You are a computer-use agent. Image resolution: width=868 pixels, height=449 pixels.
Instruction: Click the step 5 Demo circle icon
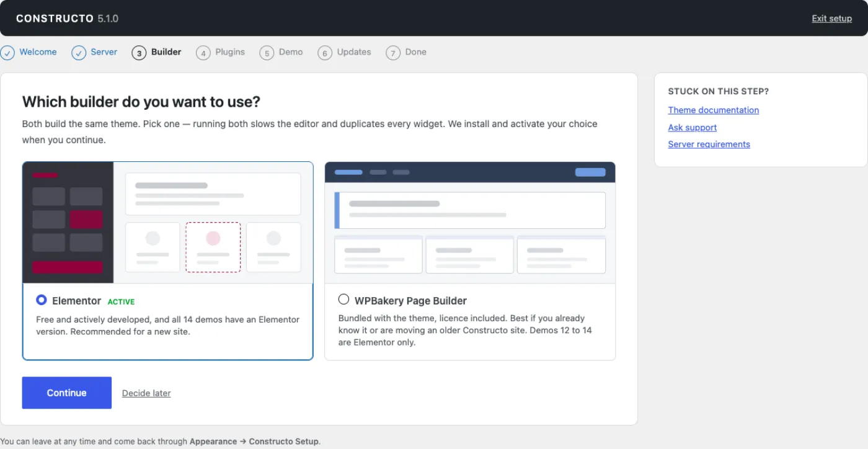tap(267, 53)
